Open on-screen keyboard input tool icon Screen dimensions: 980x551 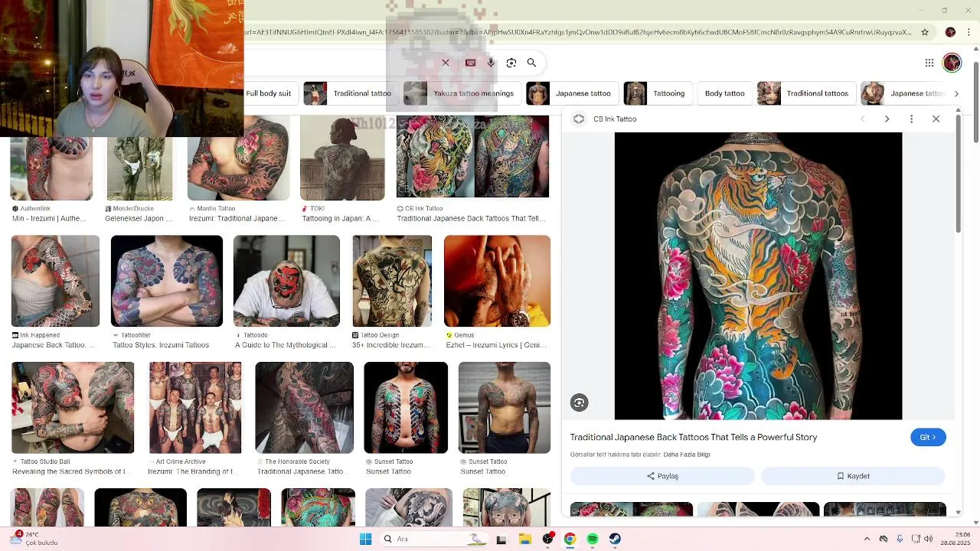(470, 63)
